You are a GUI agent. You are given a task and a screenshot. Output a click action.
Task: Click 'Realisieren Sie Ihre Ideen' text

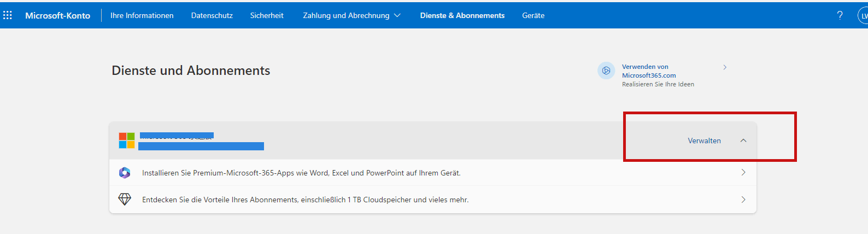(x=658, y=84)
